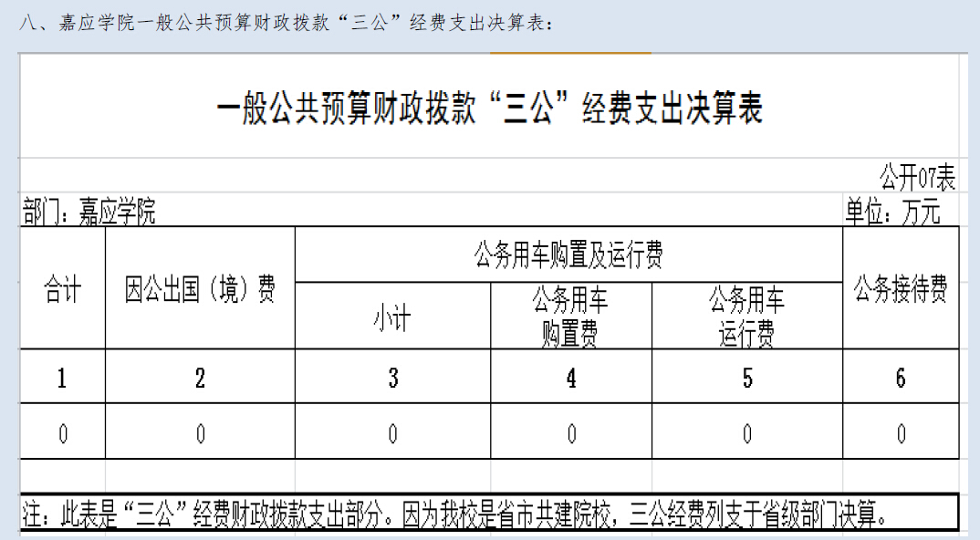The image size is (980, 540).
Task: Click the 公务用车购置费 header cell
Action: [x=570, y=316]
